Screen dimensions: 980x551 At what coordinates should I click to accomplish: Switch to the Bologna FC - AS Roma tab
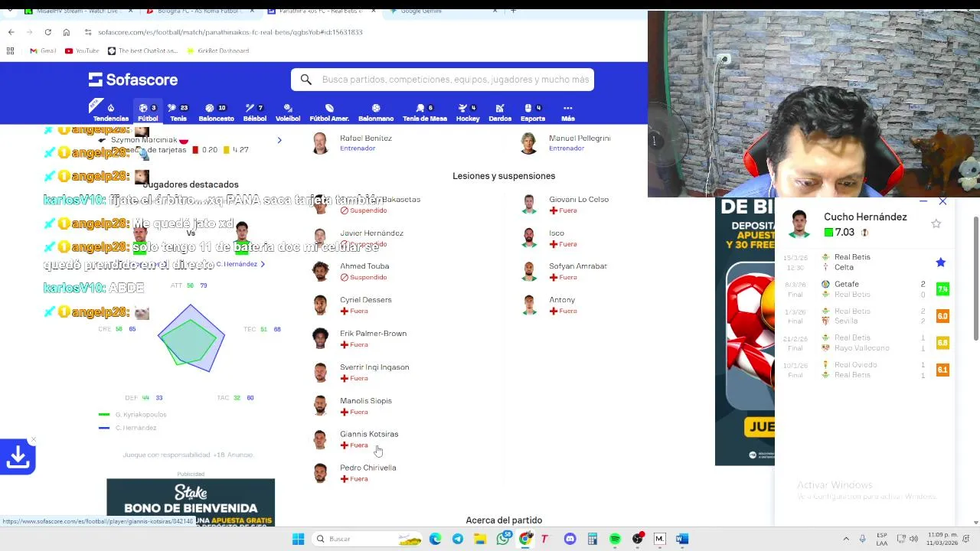point(199,11)
